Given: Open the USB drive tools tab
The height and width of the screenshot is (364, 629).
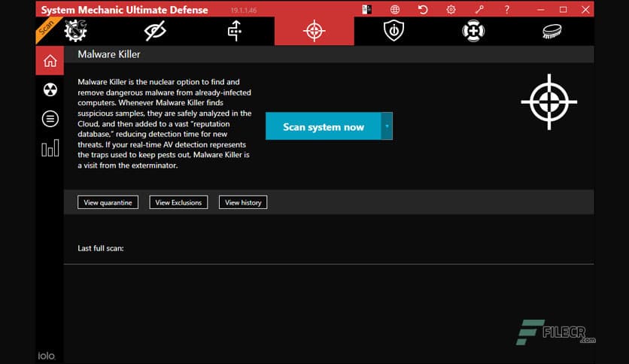Looking at the screenshot, I should point(235,31).
